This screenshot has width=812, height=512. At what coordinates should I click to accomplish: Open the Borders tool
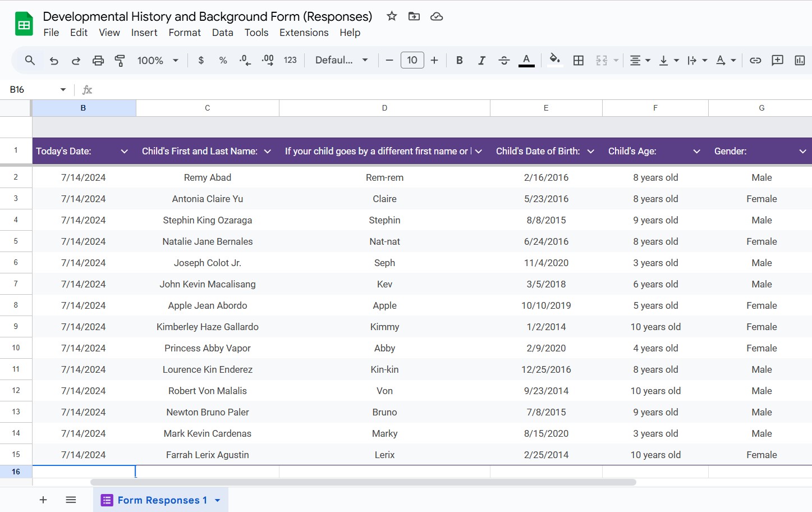[579, 61]
